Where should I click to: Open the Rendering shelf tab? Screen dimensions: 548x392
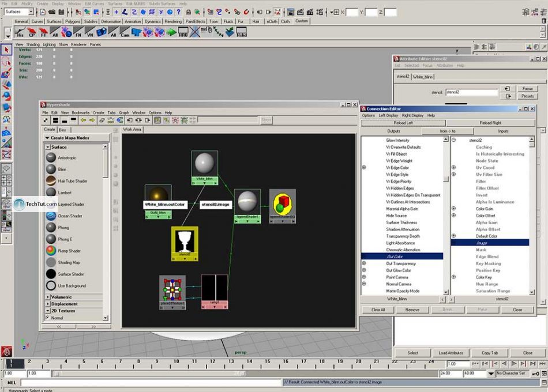pos(173,21)
